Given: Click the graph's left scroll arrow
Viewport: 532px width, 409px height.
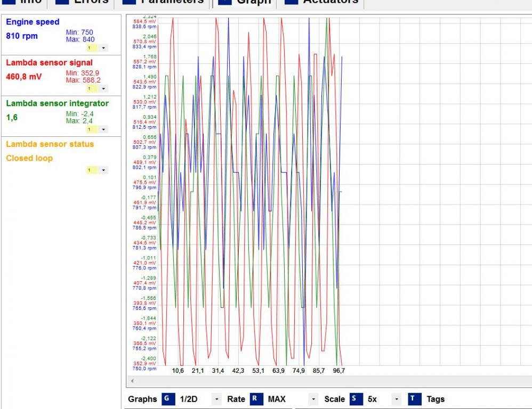Looking at the screenshot, I should pyautogui.click(x=132, y=381).
